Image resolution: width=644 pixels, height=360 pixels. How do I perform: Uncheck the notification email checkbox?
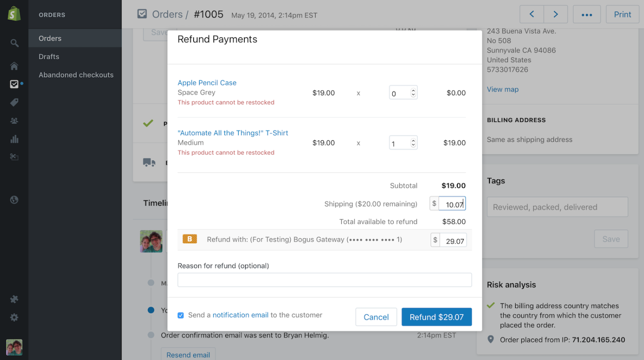click(x=181, y=315)
